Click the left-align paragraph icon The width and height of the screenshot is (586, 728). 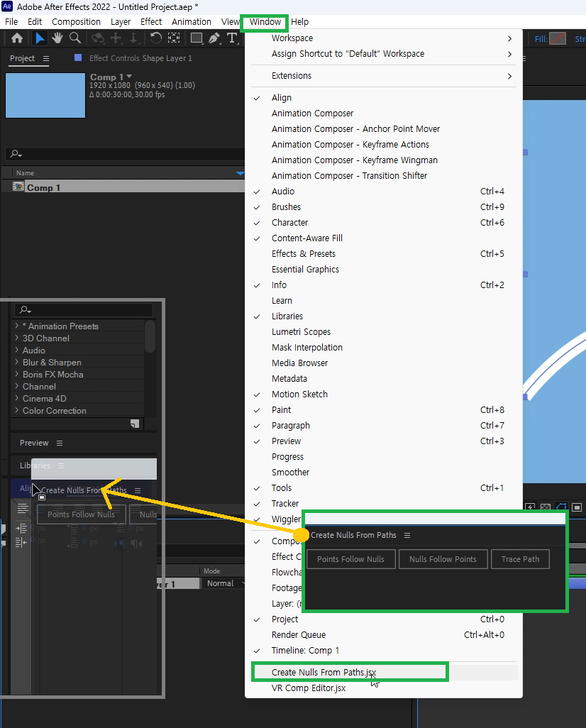tap(22, 508)
